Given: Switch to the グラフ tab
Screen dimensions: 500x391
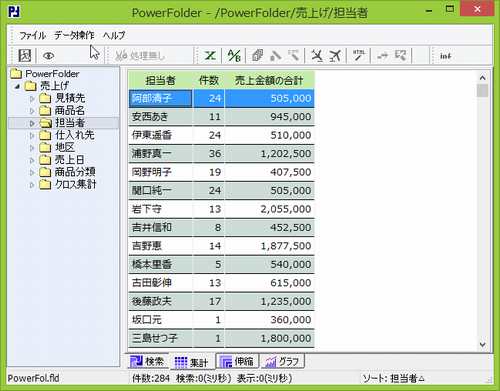Looking at the screenshot, I should [282, 361].
